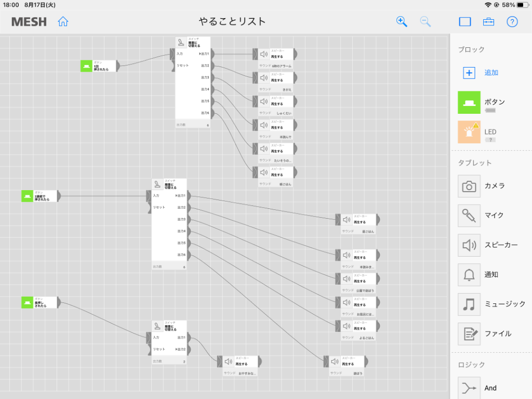Select the And logic block icon
532x399 pixels.
pyautogui.click(x=469, y=388)
